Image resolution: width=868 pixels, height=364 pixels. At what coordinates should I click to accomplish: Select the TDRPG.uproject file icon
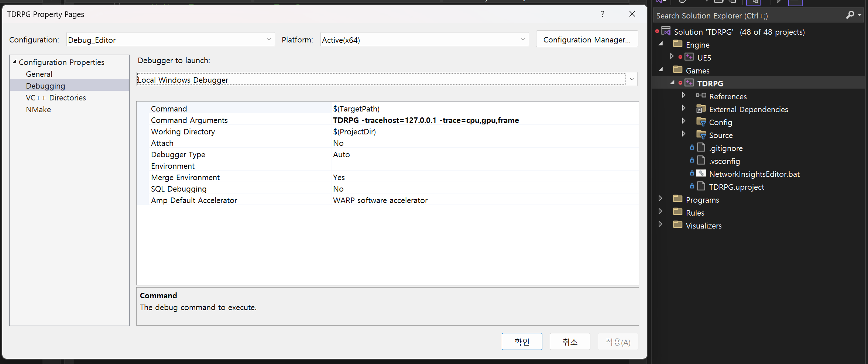tap(701, 186)
